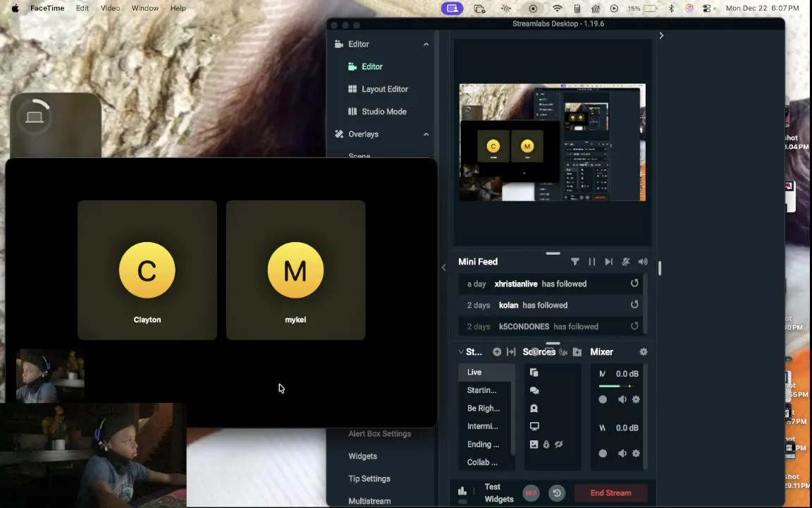Select the image source icon

[534, 445]
